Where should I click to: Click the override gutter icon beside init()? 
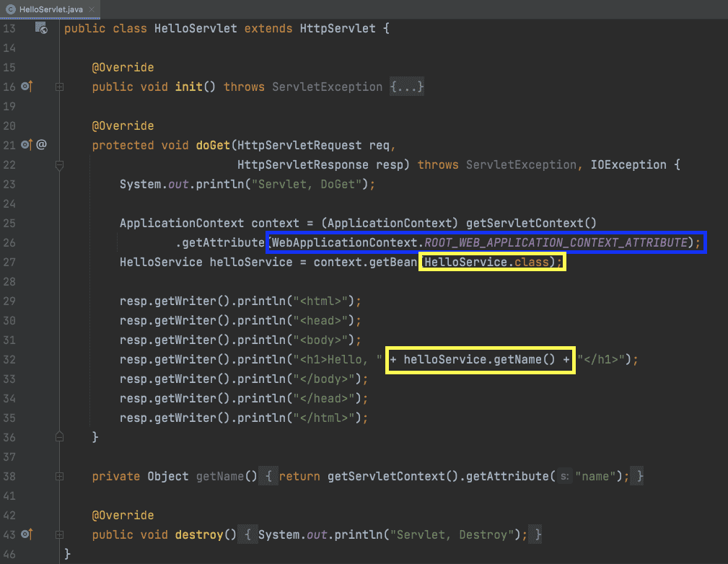click(27, 87)
